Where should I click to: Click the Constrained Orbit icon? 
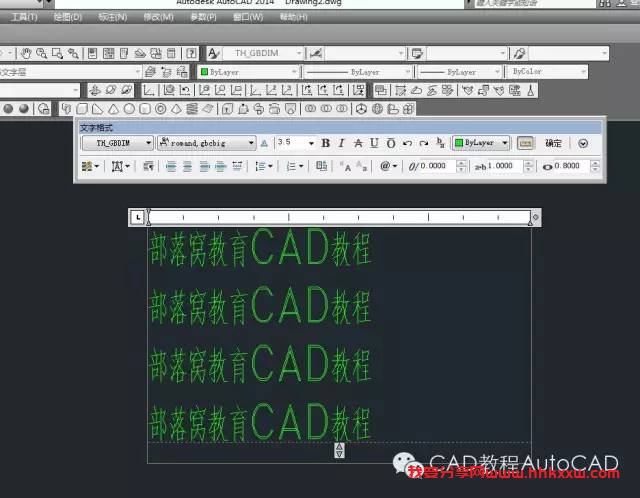(x=95, y=90)
